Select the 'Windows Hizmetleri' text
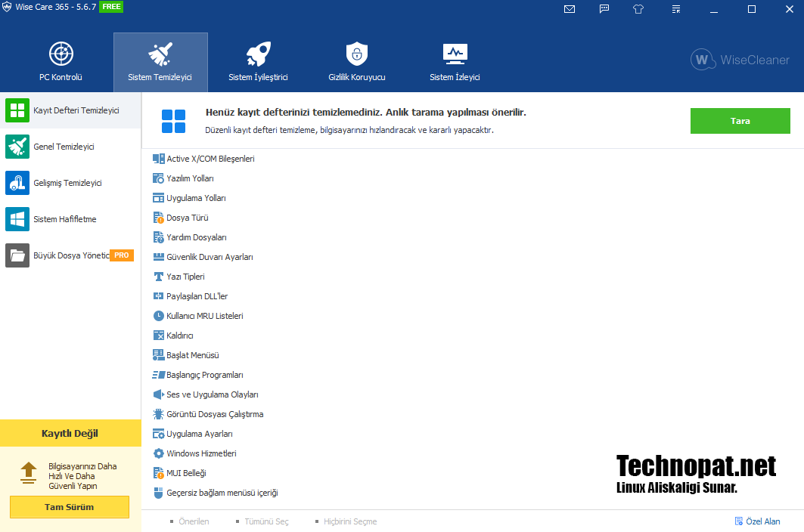The image size is (804, 532). tap(201, 453)
